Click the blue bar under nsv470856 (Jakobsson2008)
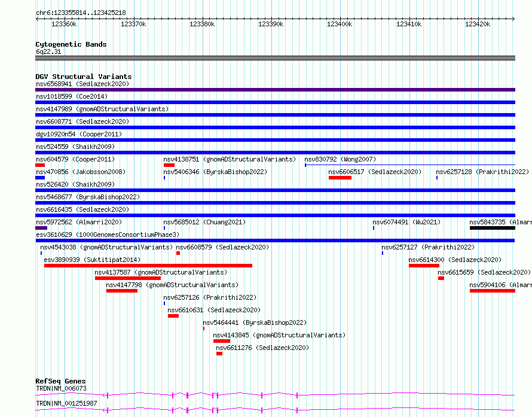Screen dimensions: 532x417 [40, 178]
